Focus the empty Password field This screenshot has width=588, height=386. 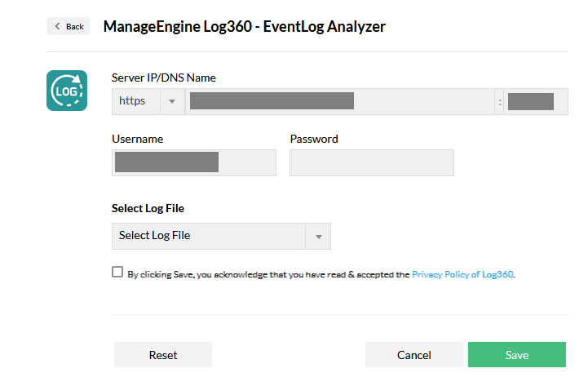click(371, 162)
